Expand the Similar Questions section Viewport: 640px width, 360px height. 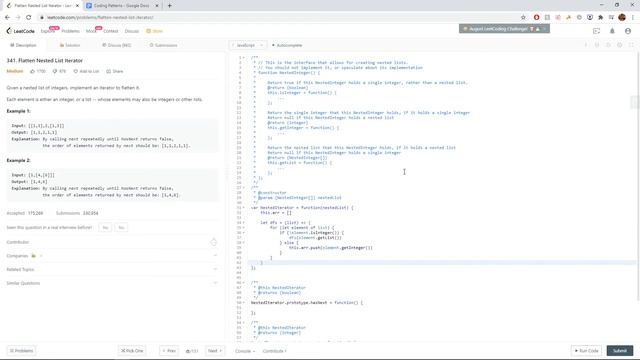[111, 283]
